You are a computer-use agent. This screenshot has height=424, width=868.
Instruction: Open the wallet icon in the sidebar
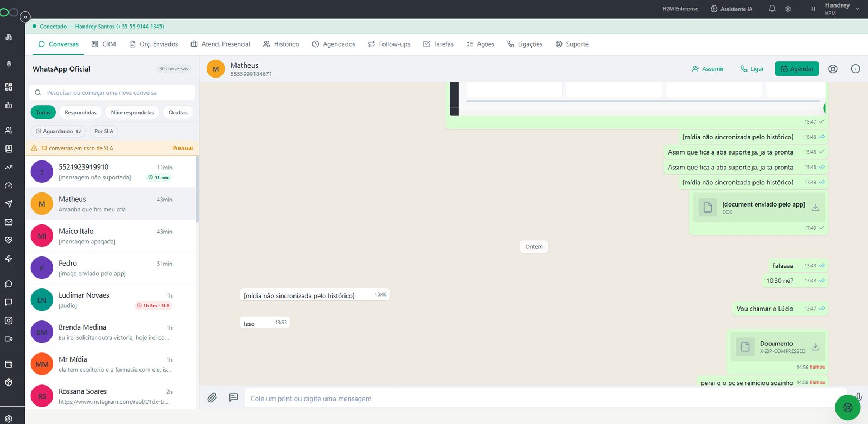click(x=9, y=364)
